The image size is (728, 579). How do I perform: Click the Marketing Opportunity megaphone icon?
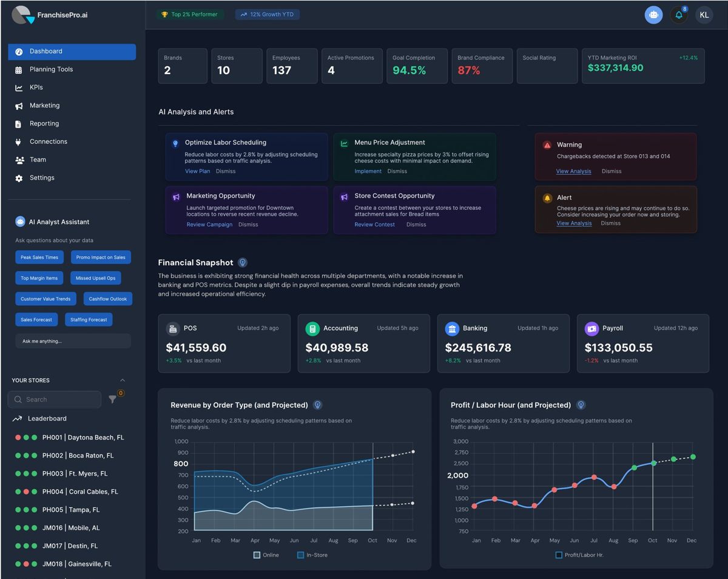point(176,197)
